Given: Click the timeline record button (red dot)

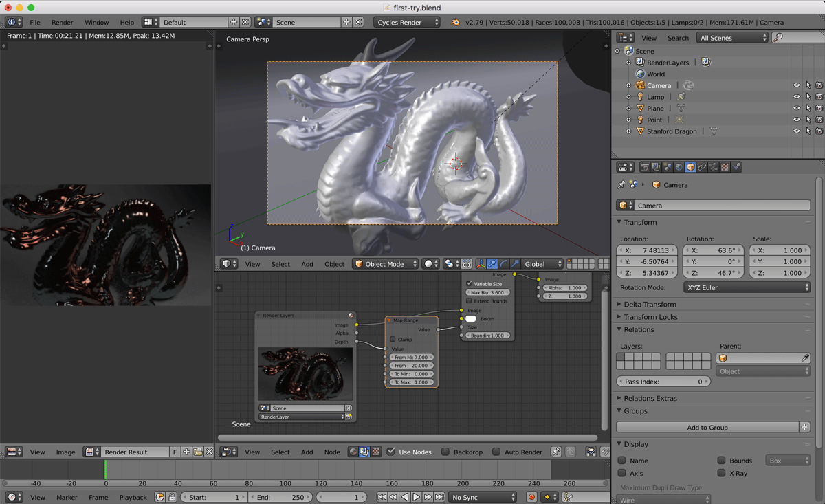Looking at the screenshot, I should click(531, 497).
